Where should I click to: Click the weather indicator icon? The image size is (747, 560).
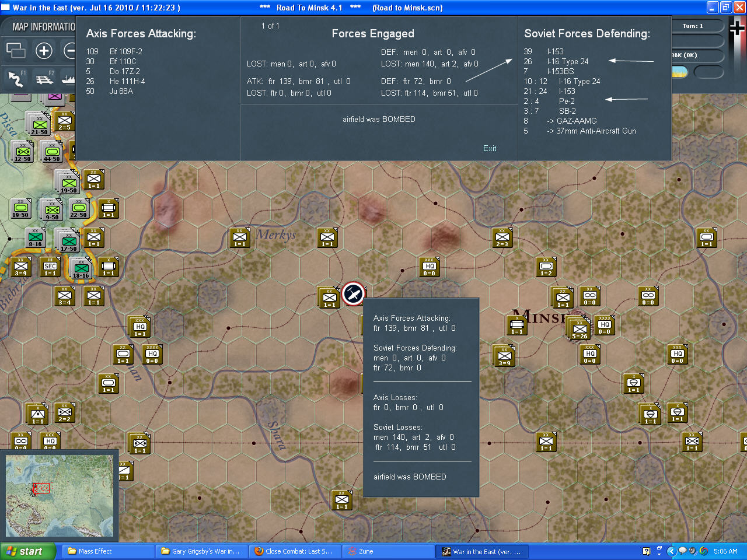point(679,72)
